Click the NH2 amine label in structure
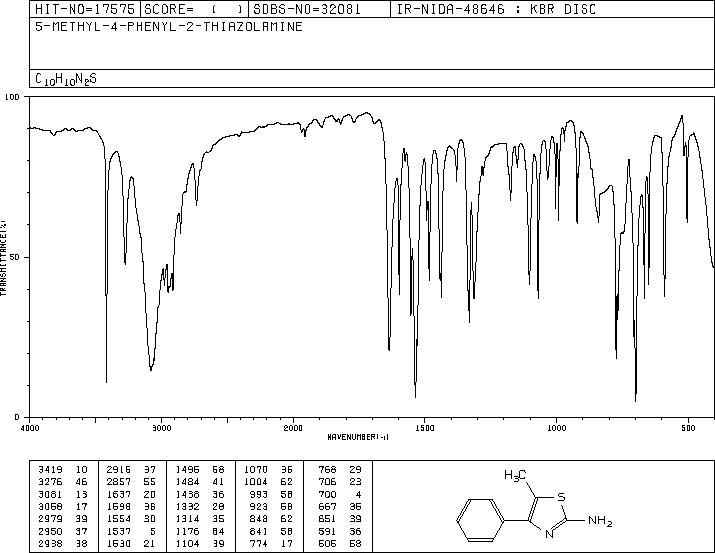The width and height of the screenshot is (715, 553). click(x=600, y=521)
